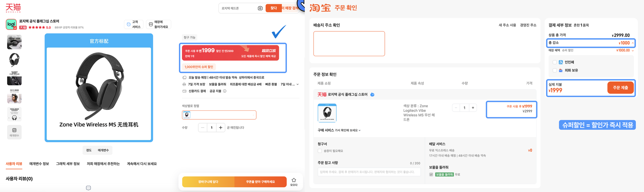
Task: Switch to 매개변수 정보 tab
Action: click(39, 164)
